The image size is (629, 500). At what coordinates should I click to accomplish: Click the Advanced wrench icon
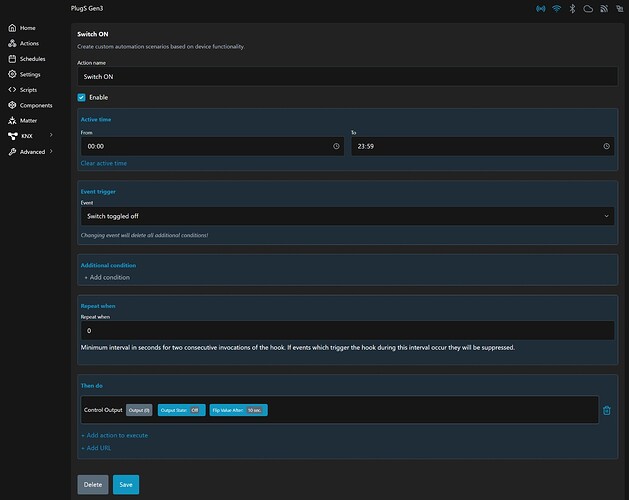tap(12, 152)
